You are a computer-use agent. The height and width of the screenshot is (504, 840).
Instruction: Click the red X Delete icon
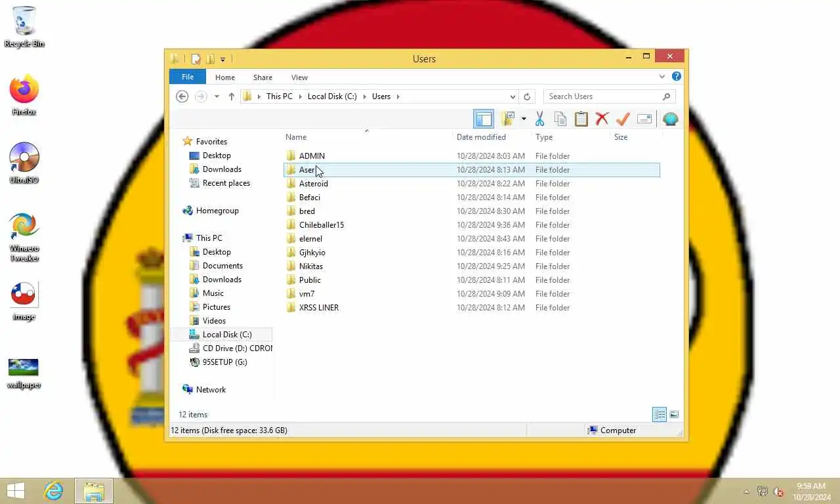pos(602,119)
